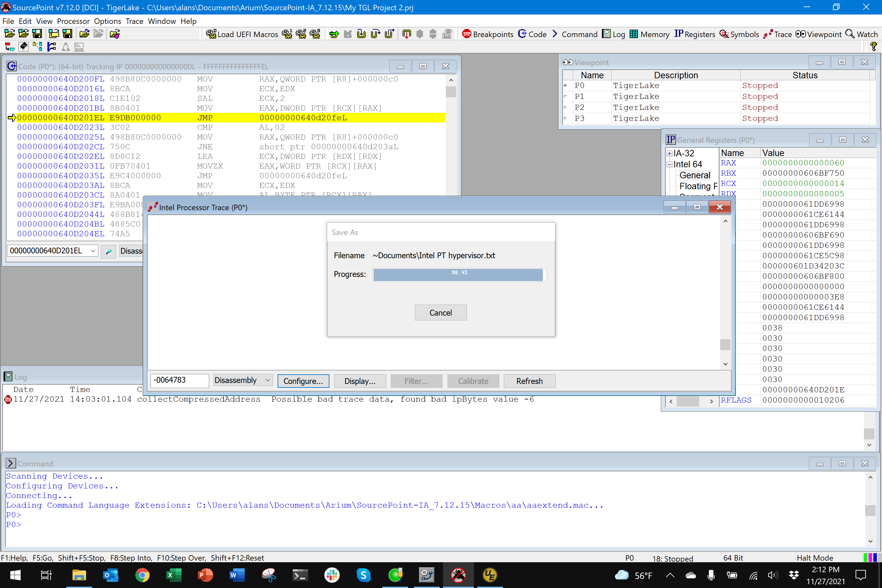
Task: Click the Disassembly button in Code window
Action: pyautogui.click(x=131, y=251)
